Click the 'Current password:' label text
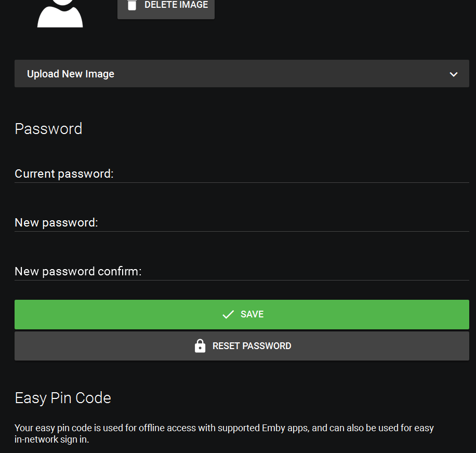 pyautogui.click(x=64, y=174)
